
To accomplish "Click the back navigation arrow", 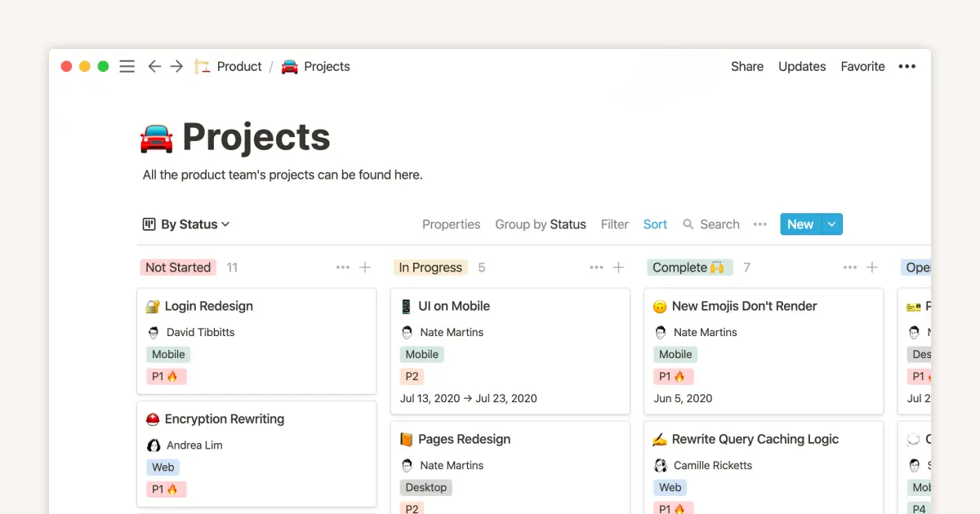I will point(154,66).
